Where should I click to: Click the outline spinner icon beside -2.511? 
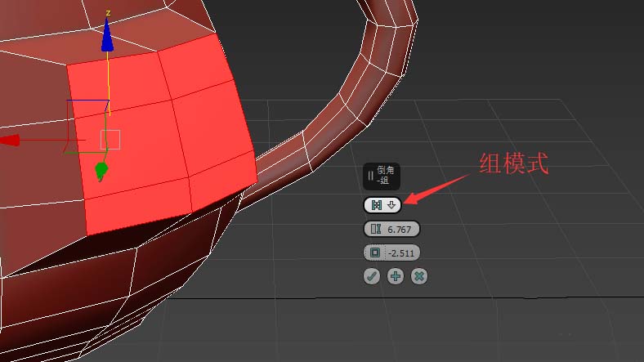pyautogui.click(x=375, y=253)
